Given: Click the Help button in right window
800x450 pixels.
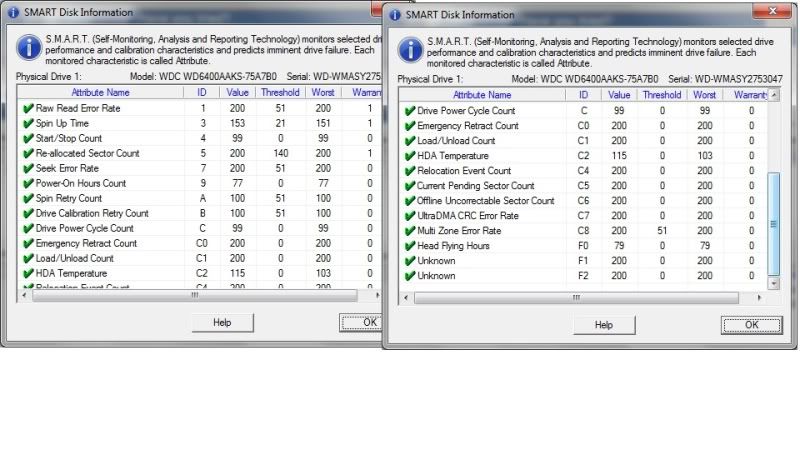Looking at the screenshot, I should (604, 325).
